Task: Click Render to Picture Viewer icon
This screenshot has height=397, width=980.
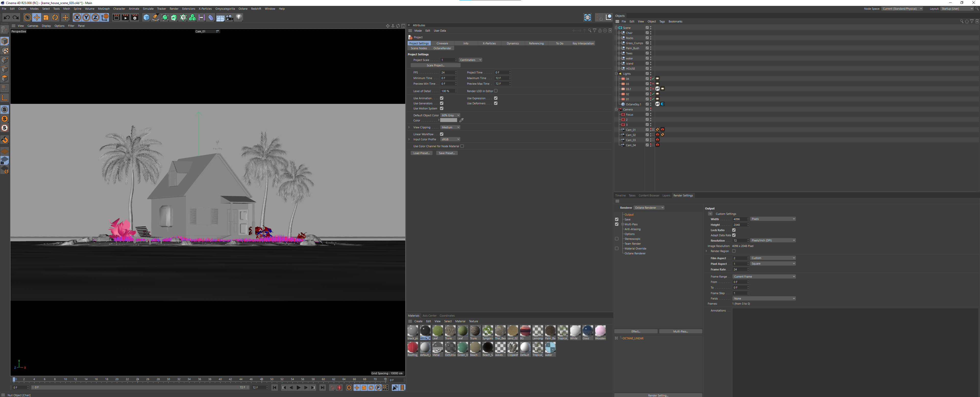Action: pyautogui.click(x=126, y=18)
